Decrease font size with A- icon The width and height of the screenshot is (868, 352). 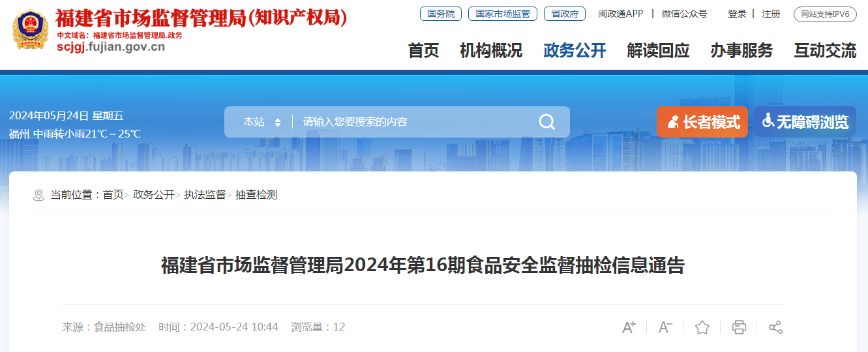pyautogui.click(x=665, y=327)
